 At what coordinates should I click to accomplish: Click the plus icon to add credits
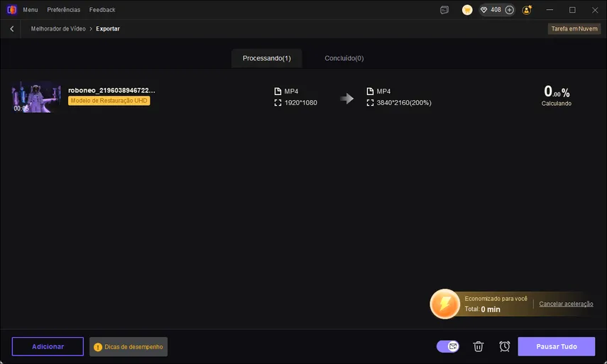[509, 10]
